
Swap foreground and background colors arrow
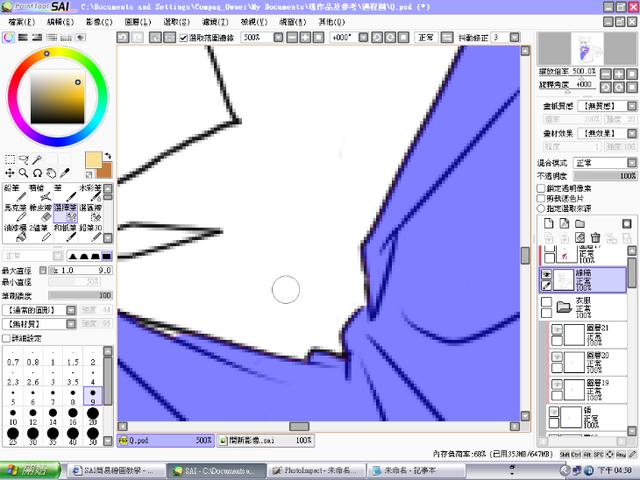click(x=108, y=156)
